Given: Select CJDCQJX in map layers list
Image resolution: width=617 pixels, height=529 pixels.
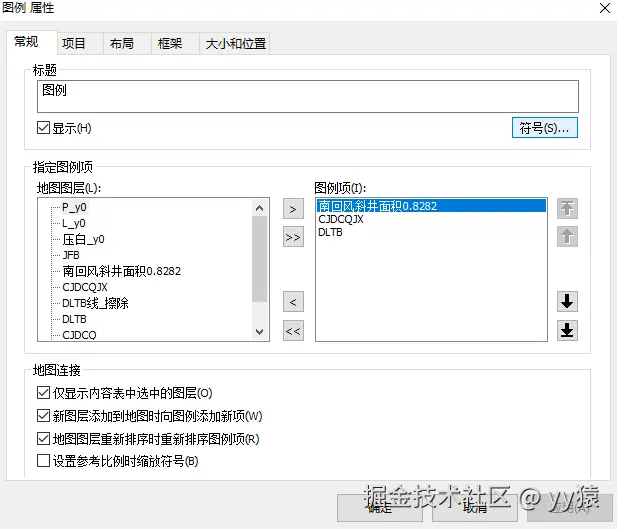Looking at the screenshot, I should click(85, 287).
